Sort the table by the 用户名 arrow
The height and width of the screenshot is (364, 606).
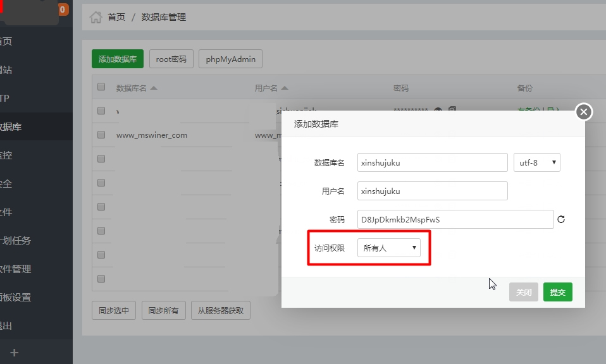[285, 88]
